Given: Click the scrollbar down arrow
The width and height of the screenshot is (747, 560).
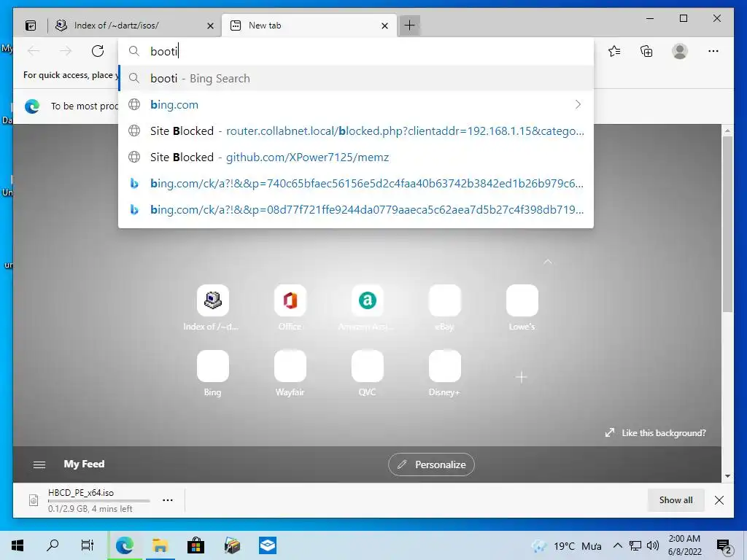Looking at the screenshot, I should coord(727,475).
